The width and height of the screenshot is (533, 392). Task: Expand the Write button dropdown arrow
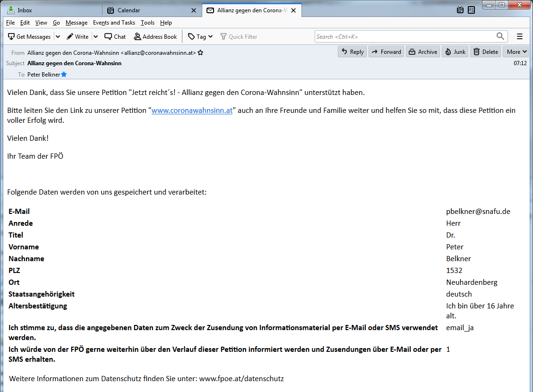(x=95, y=36)
